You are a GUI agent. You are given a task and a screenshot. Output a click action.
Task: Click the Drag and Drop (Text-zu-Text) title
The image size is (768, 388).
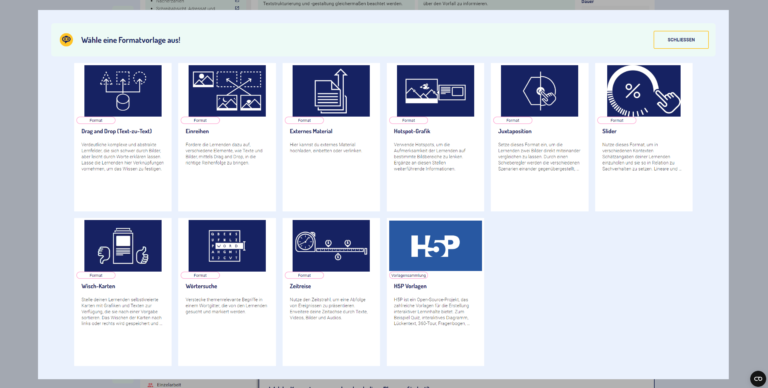click(117, 131)
